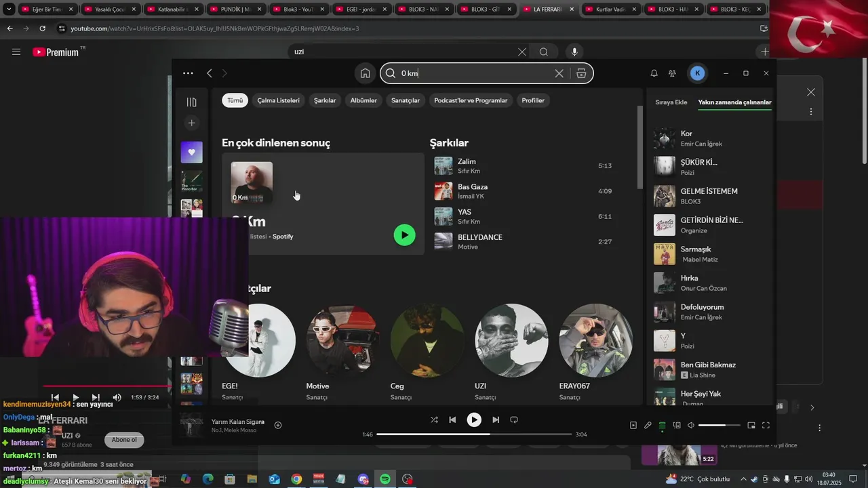Select the Tümü filter chip
This screenshot has width=868, height=488.
pyautogui.click(x=235, y=100)
